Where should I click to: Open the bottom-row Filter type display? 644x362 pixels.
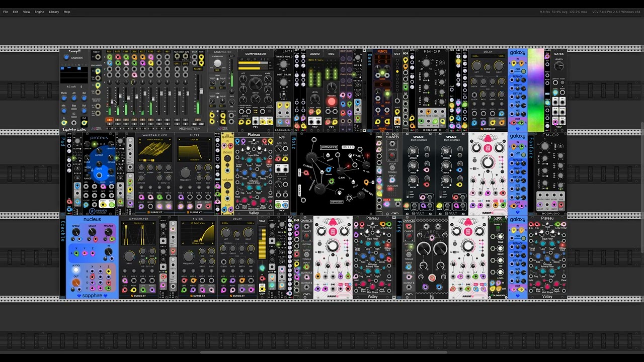tap(198, 233)
